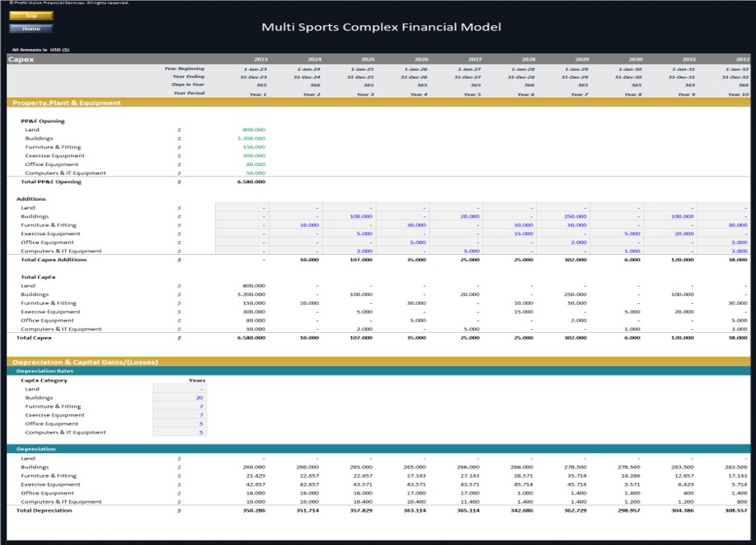
Task: Select PP&E Opening Exercise Equipment 300.000
Action: [254, 156]
